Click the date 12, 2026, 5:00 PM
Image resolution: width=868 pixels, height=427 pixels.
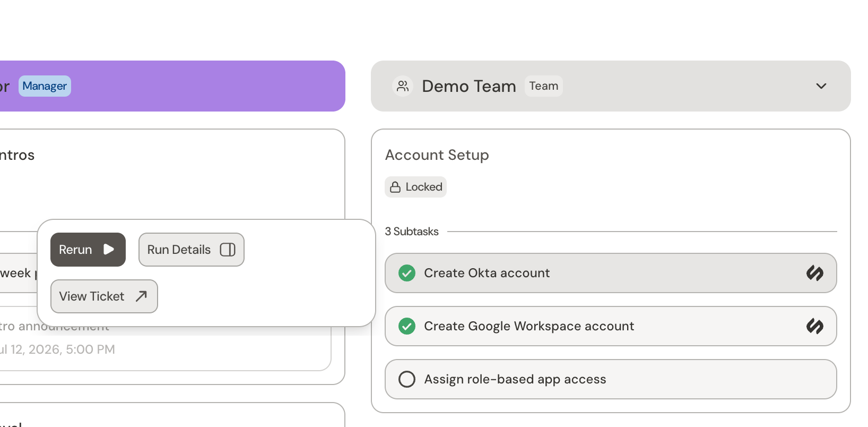coord(63,349)
